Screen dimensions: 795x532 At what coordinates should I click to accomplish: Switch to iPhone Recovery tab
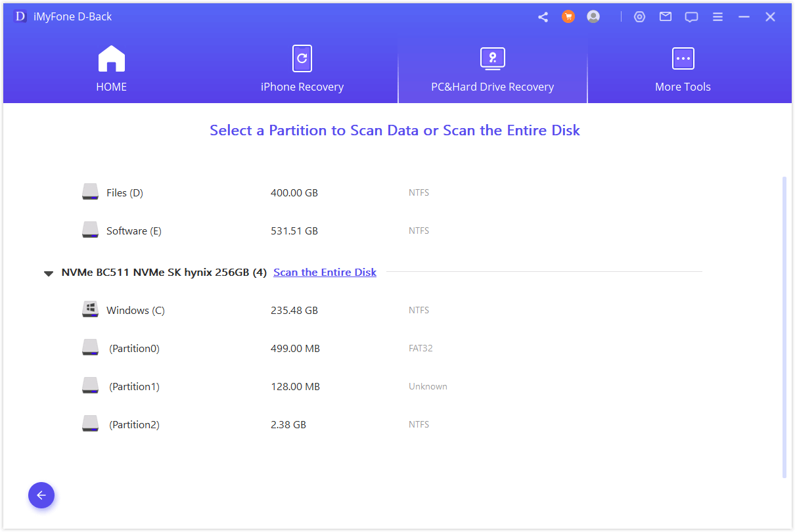tap(302, 69)
